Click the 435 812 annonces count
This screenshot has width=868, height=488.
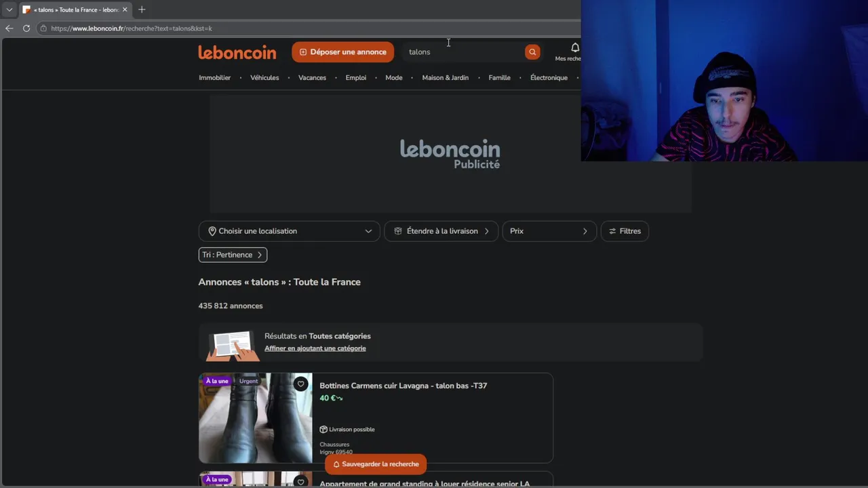[x=231, y=306]
